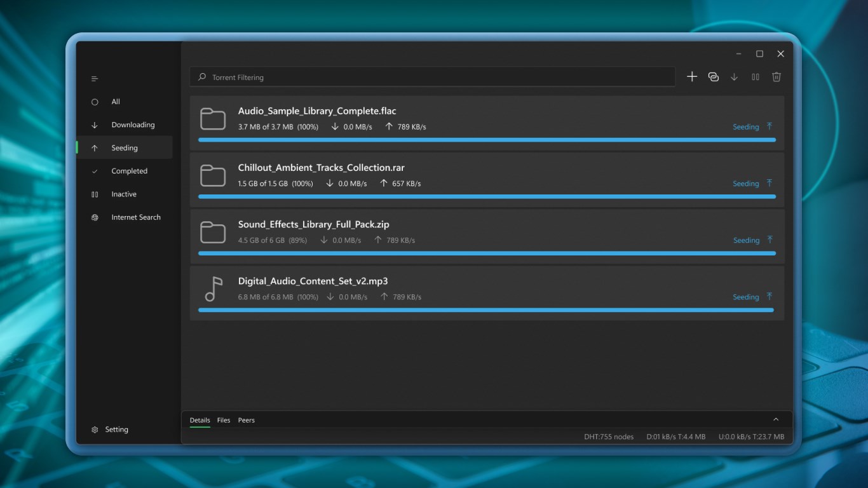Pause torrents with the toolbar pause icon
868x488 pixels.
pos(756,77)
